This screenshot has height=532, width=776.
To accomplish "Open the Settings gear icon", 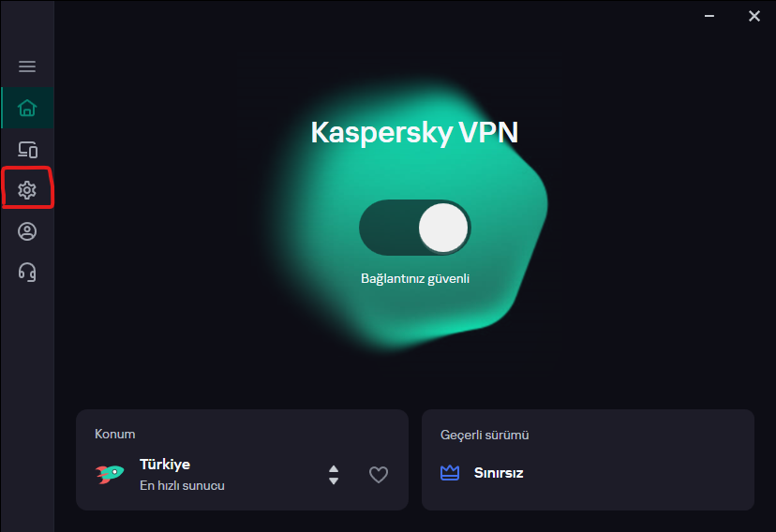I will click(27, 190).
